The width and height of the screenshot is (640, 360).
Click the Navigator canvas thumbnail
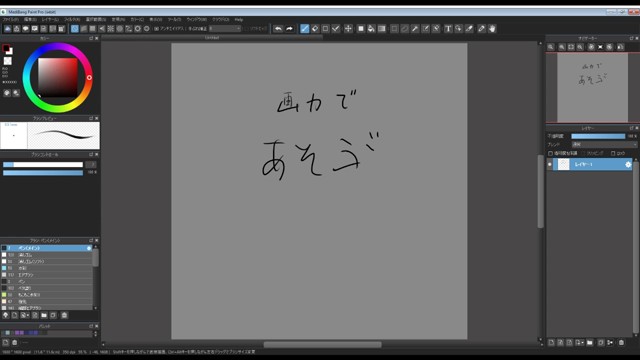coord(592,87)
